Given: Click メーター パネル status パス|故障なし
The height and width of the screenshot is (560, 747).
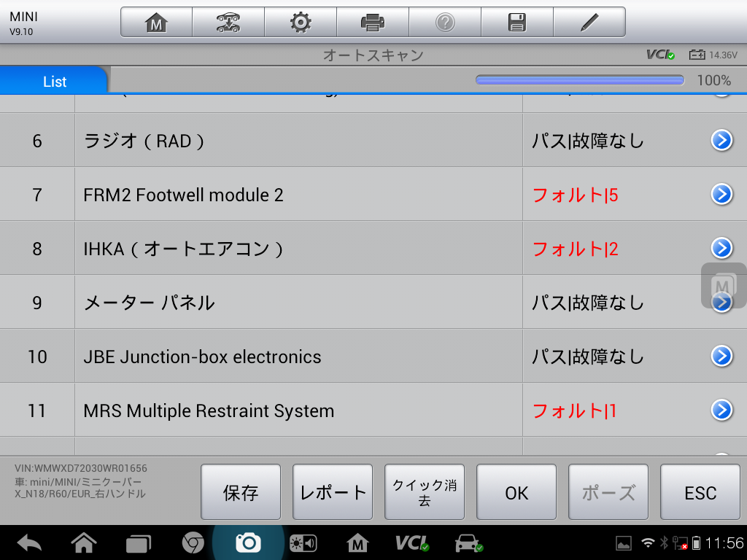Looking at the screenshot, I should coord(588,303).
